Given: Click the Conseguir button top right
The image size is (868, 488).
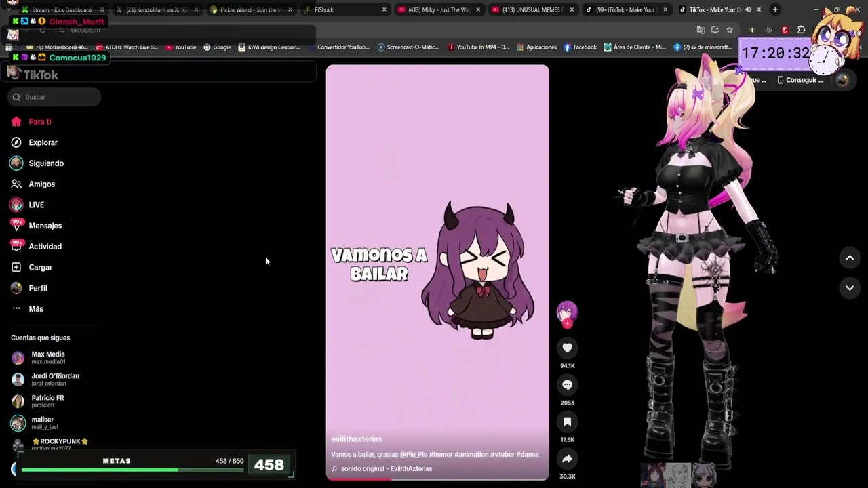Looking at the screenshot, I should (x=800, y=80).
